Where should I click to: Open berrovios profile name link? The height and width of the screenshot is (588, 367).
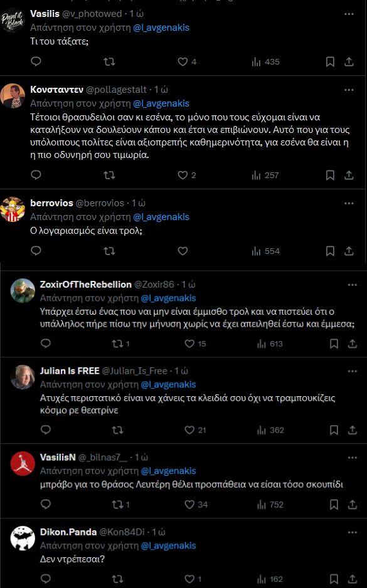pos(51,203)
